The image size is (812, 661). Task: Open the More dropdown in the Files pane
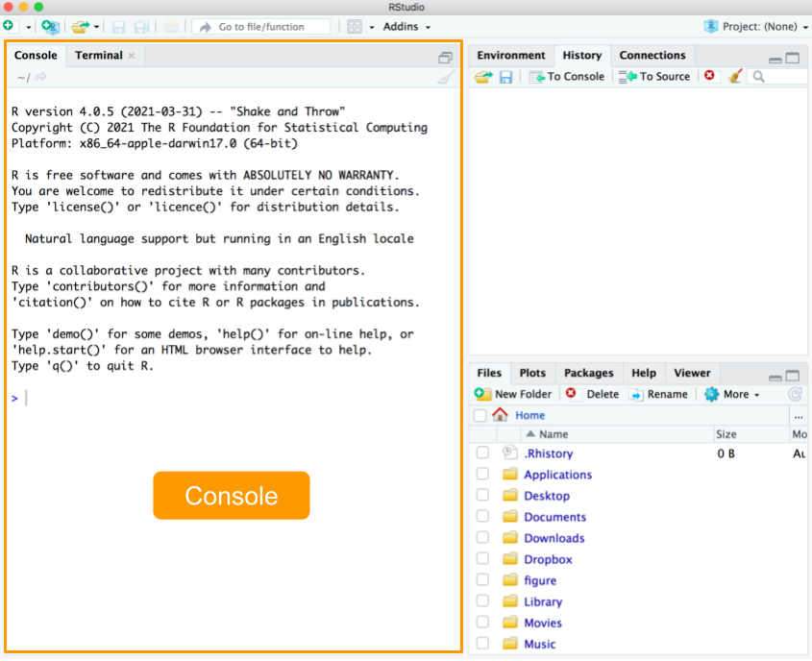pos(731,395)
